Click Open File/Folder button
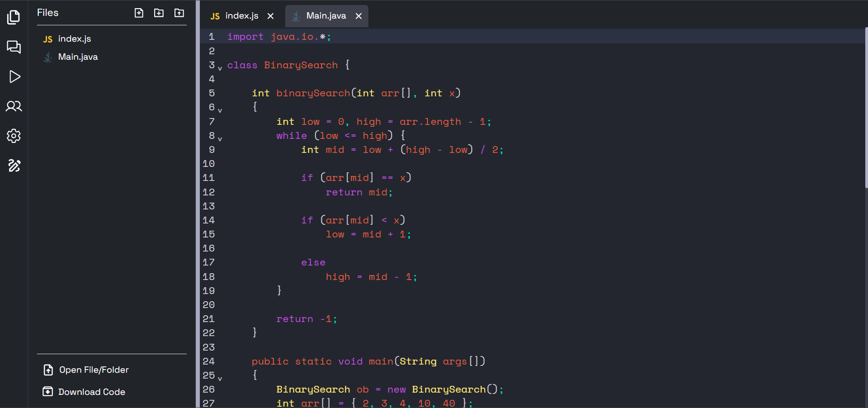868x408 pixels. click(86, 370)
